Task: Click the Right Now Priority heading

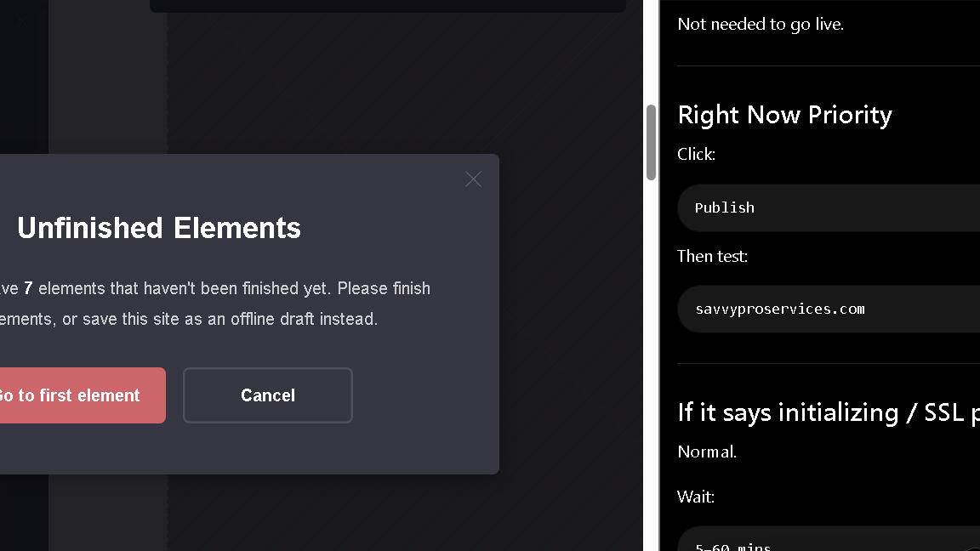Action: point(784,115)
